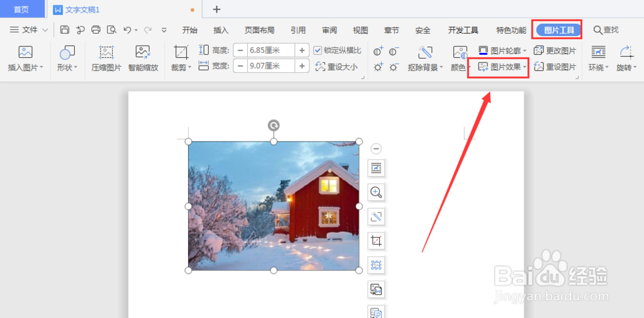644x318 pixels.
Task: Click the 形状 shapes icon
Action: [67, 53]
